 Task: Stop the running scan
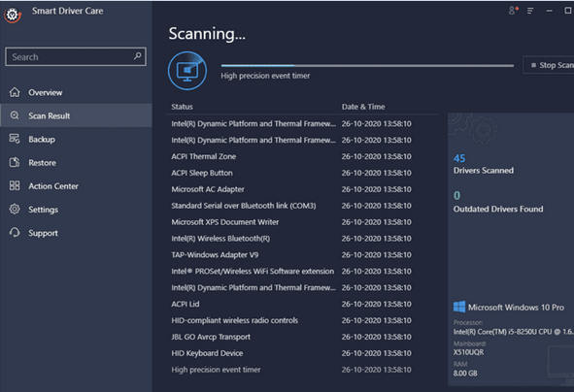549,65
